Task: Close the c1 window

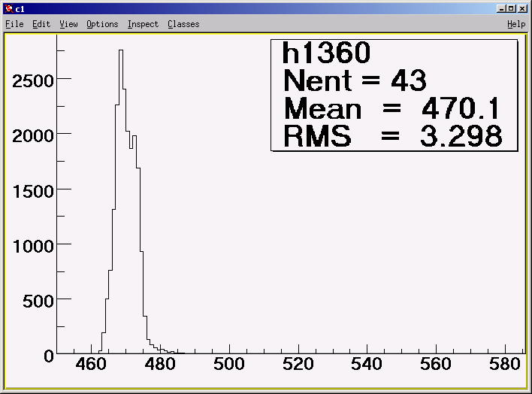Action: tap(522, 8)
